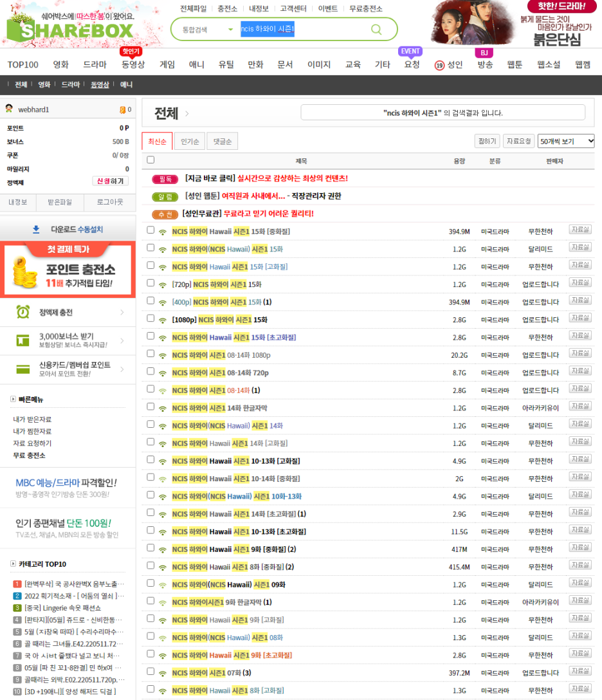Viewport: 602px width, 700px height.
Task: Click the chevron next to 전체 heading
Action: (x=187, y=114)
